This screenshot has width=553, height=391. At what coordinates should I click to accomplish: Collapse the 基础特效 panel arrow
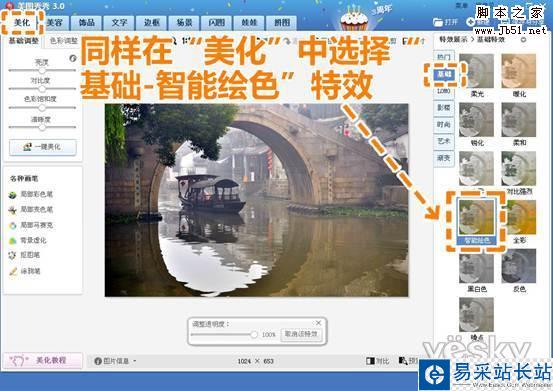point(523,40)
